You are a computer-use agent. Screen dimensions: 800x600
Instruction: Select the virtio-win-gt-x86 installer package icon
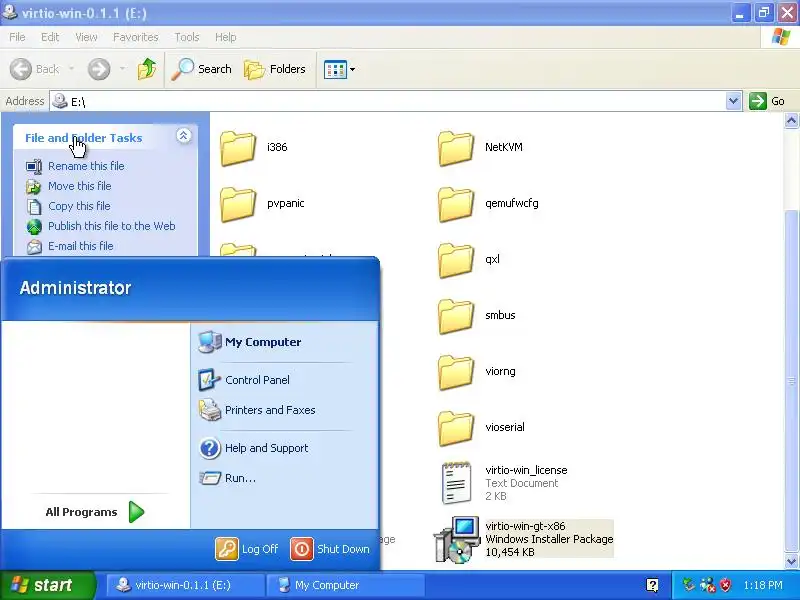point(457,539)
